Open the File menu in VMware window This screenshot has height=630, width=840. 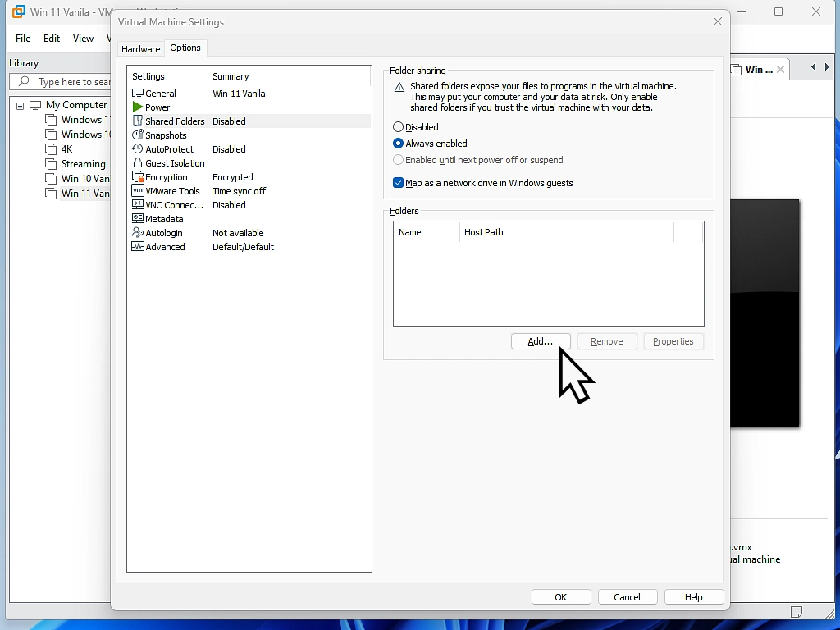23,39
